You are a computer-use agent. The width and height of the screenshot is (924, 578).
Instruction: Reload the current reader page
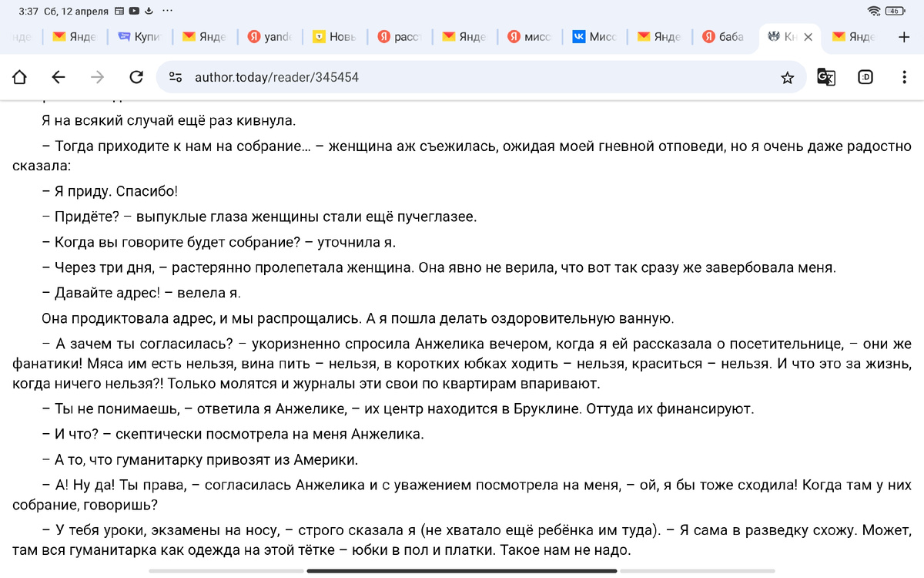pyautogui.click(x=136, y=77)
